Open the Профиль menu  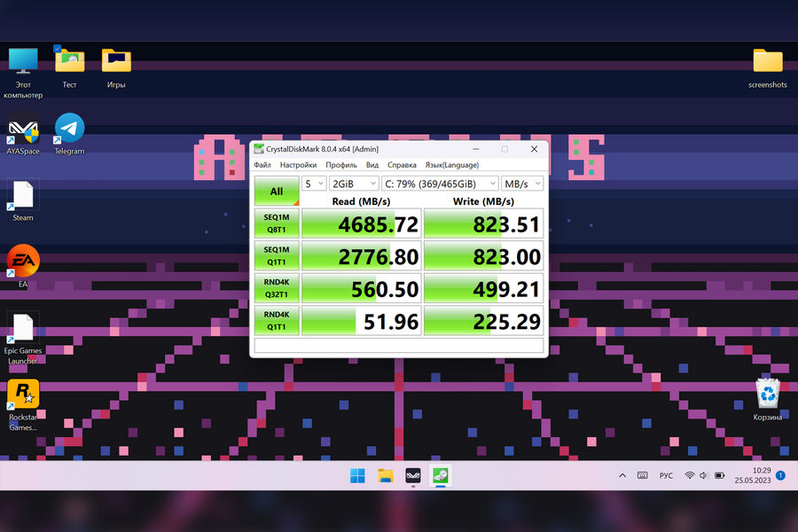(340, 165)
